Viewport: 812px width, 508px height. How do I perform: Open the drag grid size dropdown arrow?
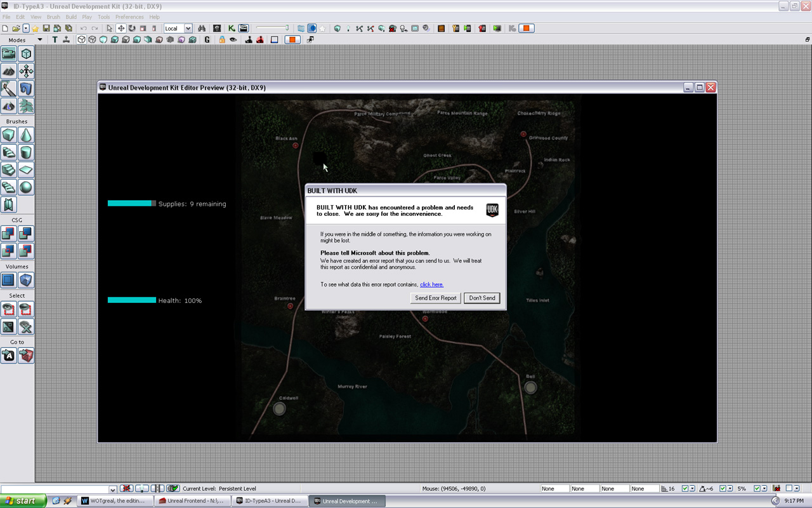pyautogui.click(x=692, y=488)
